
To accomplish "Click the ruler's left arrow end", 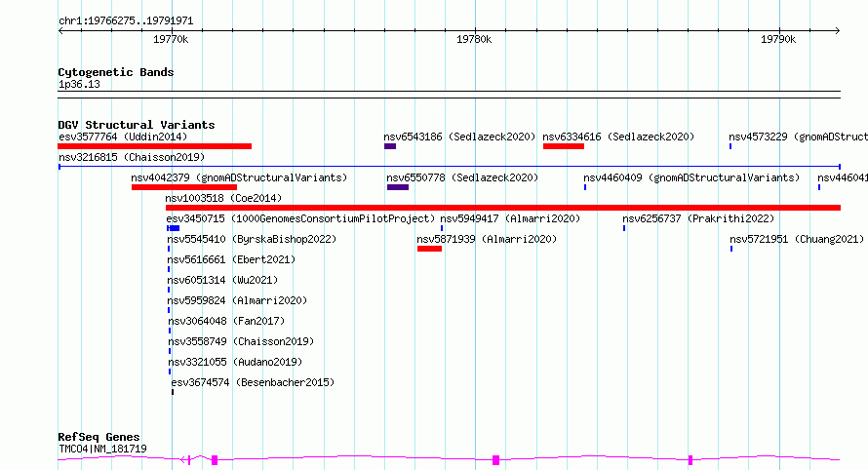I will (60, 31).
